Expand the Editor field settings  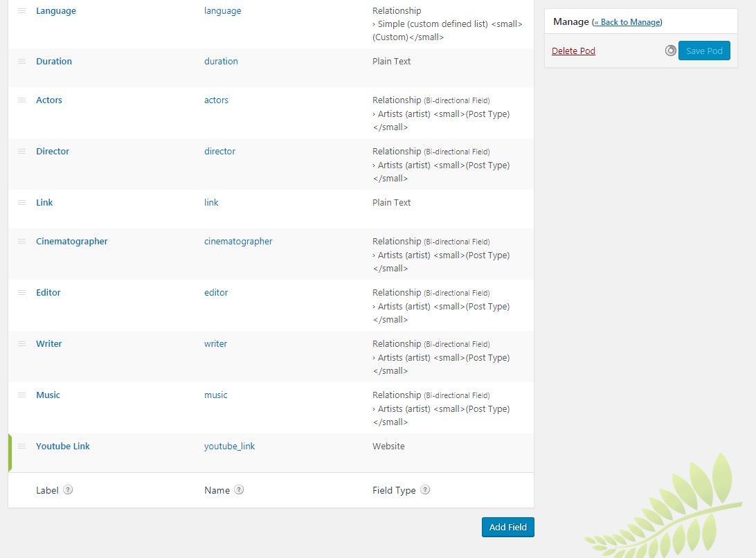point(48,292)
